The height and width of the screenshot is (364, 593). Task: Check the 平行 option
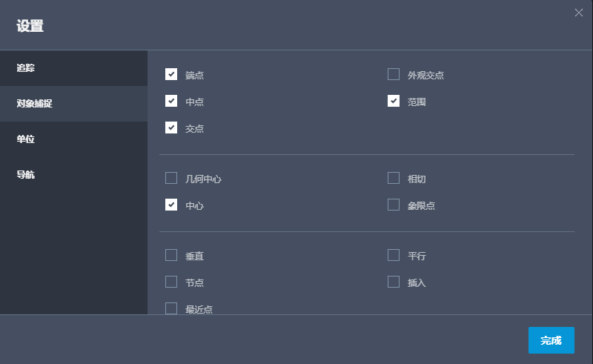point(394,255)
